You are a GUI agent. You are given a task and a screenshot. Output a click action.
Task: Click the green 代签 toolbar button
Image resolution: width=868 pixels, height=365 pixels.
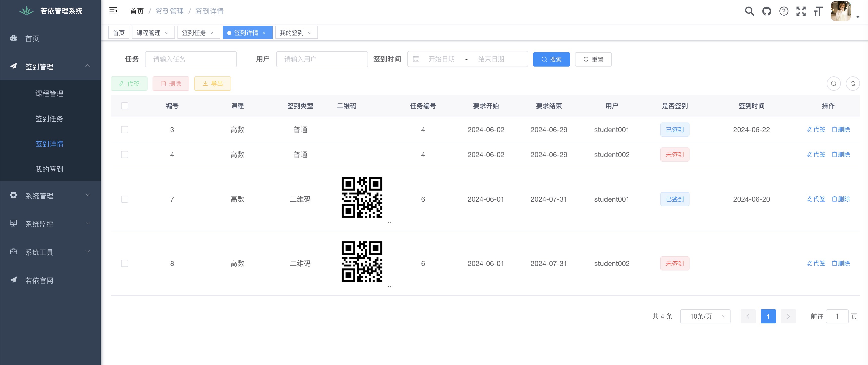click(x=129, y=83)
